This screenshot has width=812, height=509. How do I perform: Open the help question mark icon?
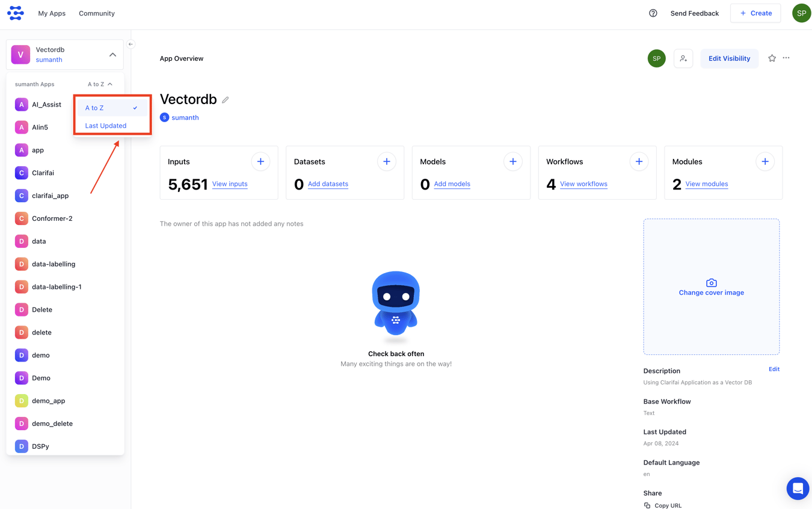coord(653,13)
